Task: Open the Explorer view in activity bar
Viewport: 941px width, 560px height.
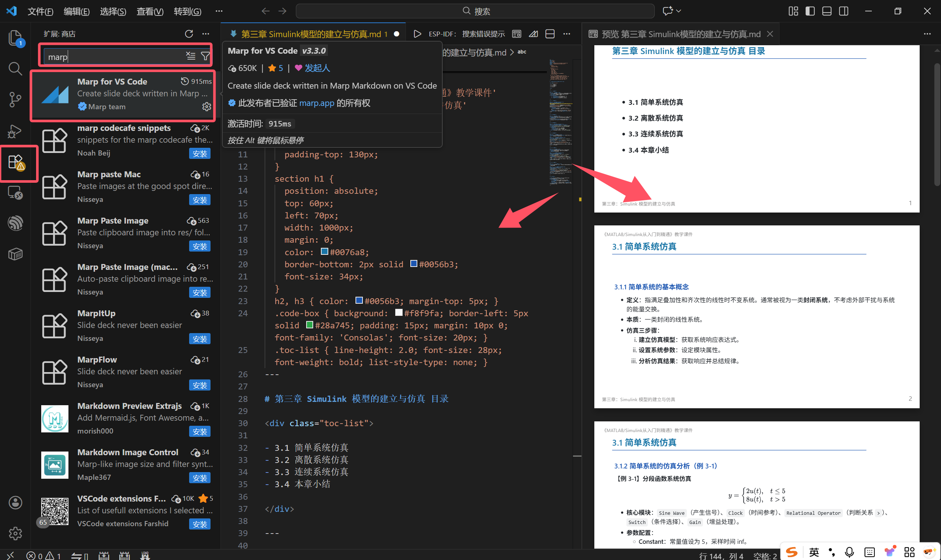Action: point(15,38)
